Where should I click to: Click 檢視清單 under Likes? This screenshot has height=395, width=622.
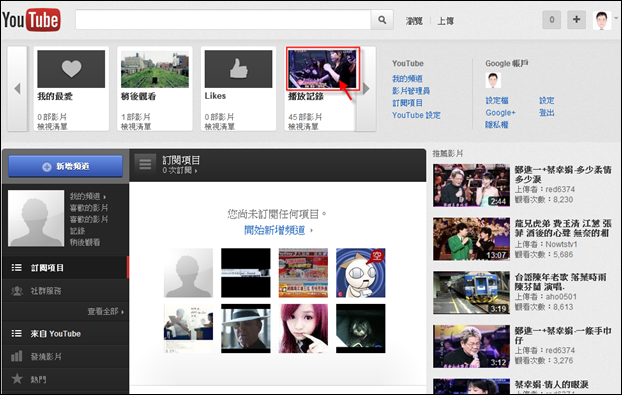click(x=220, y=127)
